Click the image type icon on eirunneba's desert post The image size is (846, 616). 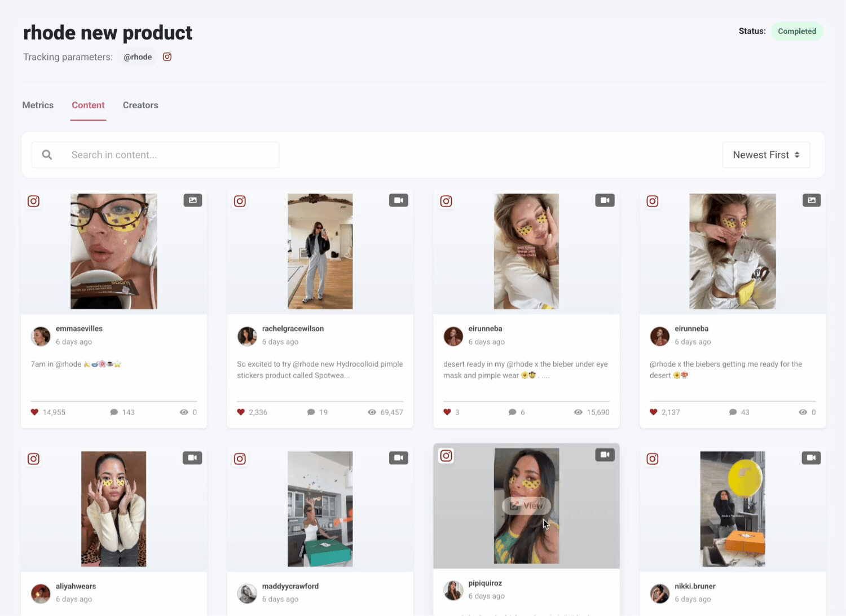[x=811, y=200]
